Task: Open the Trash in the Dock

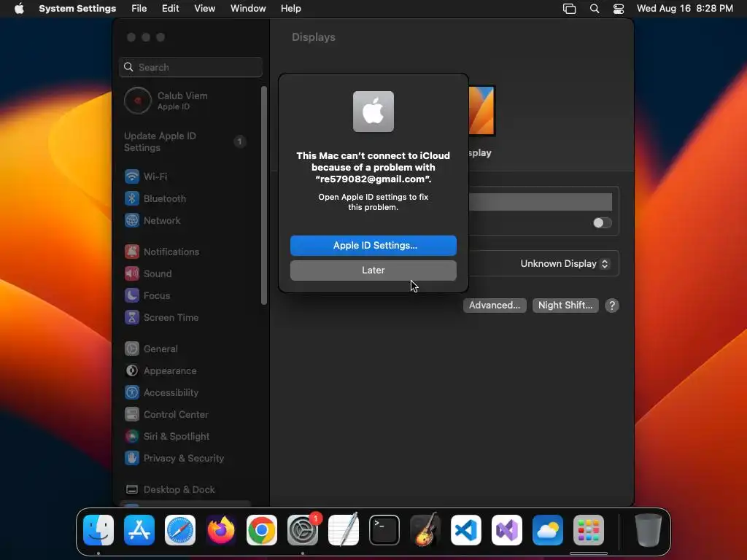Action: (649, 530)
